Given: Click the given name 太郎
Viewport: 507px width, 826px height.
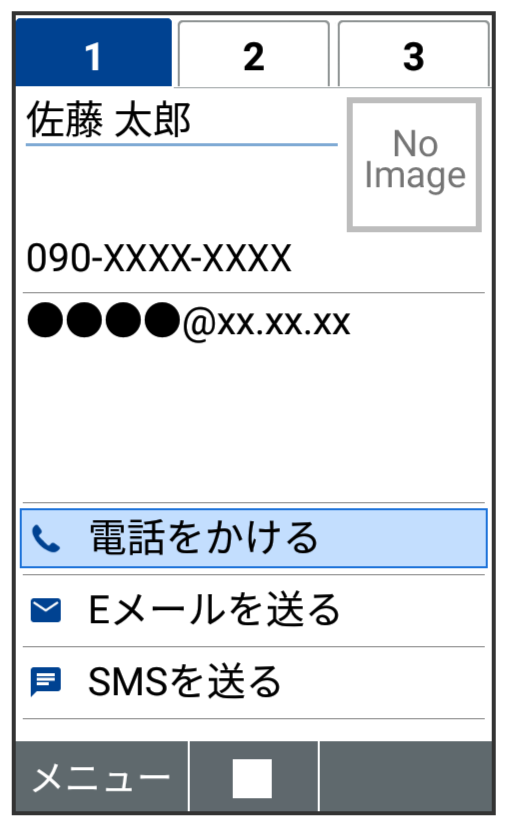Looking at the screenshot, I should pos(152,120).
